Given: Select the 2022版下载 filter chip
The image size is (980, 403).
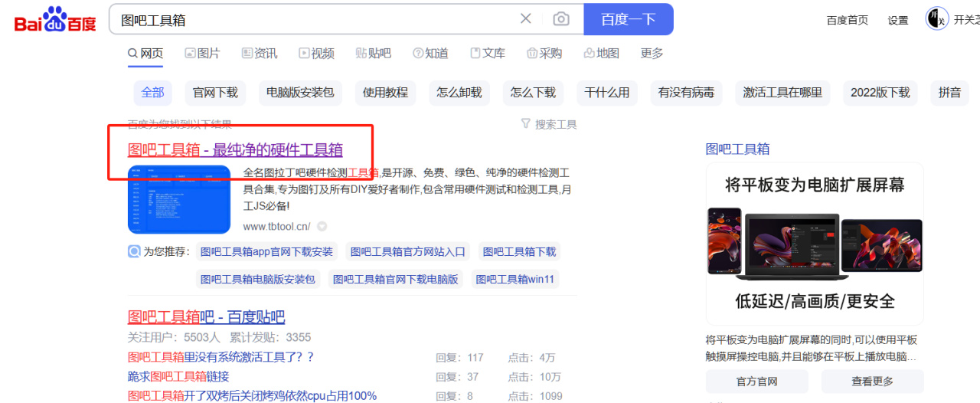Looking at the screenshot, I should coord(880,92).
